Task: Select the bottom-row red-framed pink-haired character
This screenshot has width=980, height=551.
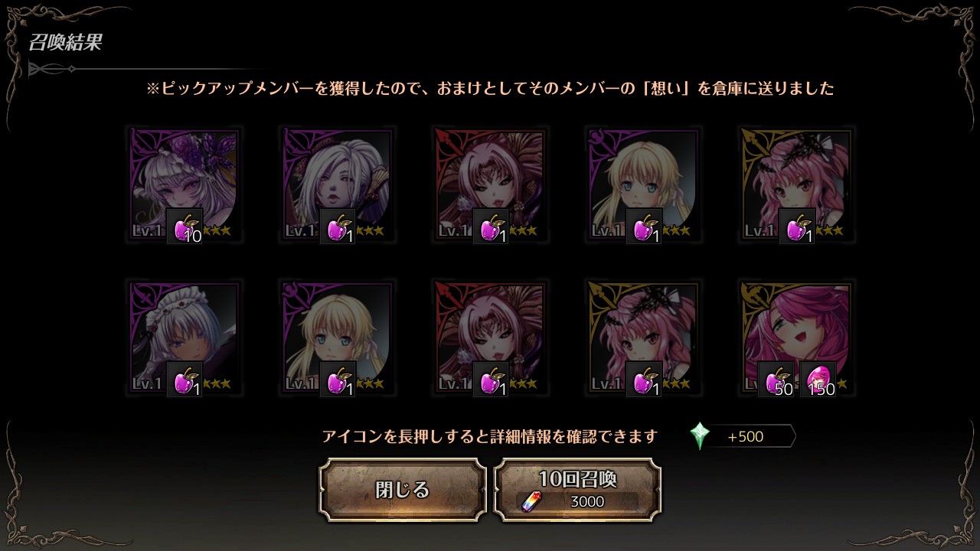Action: tap(491, 337)
